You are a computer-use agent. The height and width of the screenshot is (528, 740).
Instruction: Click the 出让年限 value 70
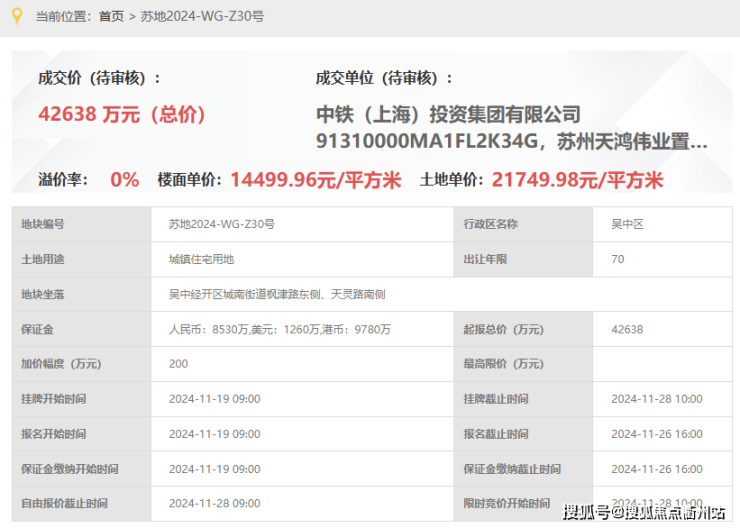tap(618, 259)
